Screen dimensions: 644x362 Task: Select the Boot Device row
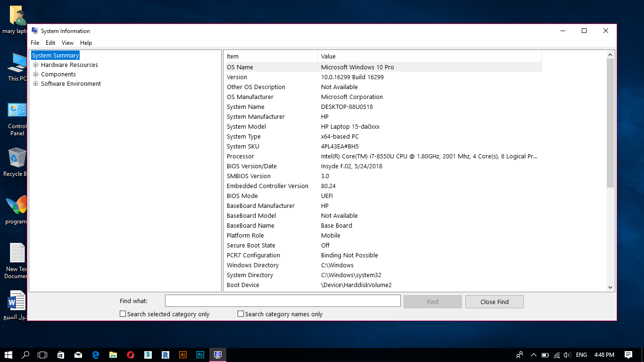pos(383,285)
